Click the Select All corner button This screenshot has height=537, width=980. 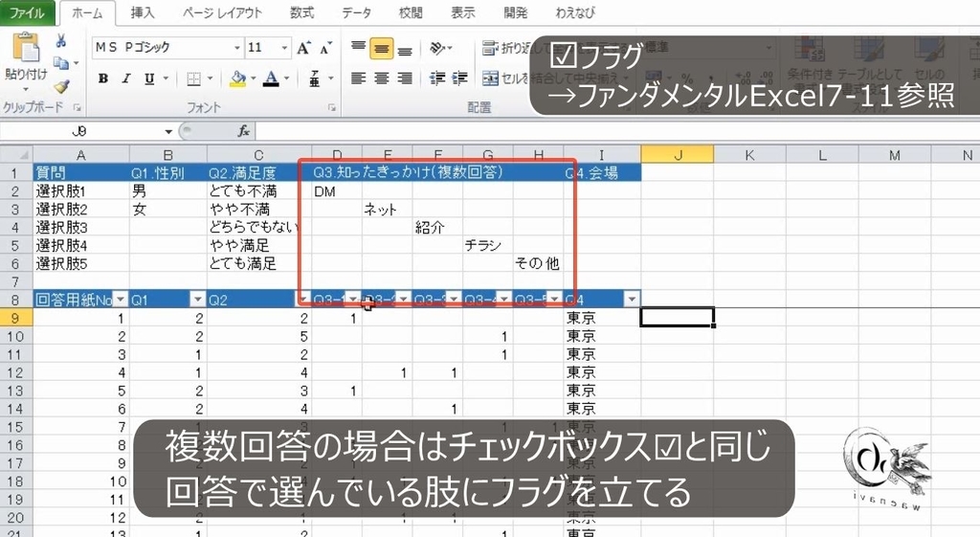[16, 154]
